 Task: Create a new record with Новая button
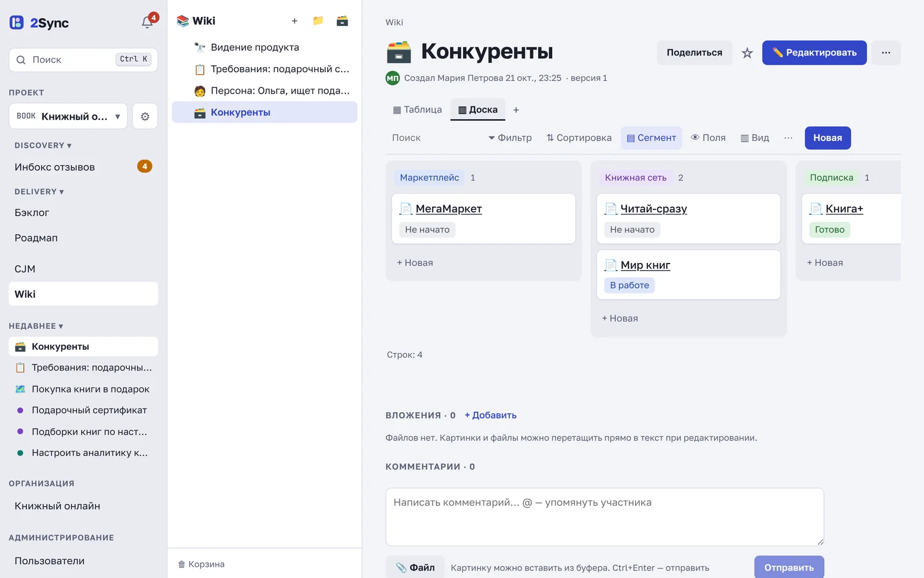pos(828,138)
